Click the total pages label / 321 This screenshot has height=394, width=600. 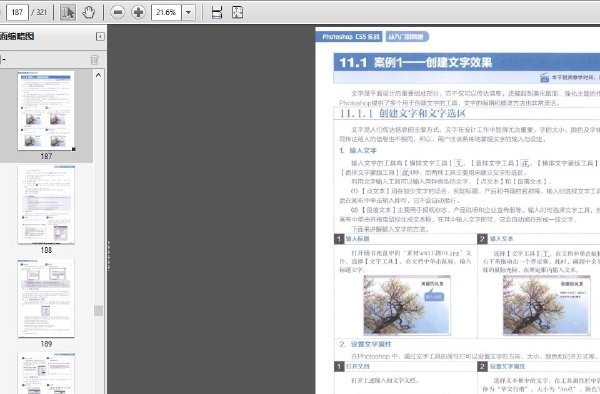39,12
